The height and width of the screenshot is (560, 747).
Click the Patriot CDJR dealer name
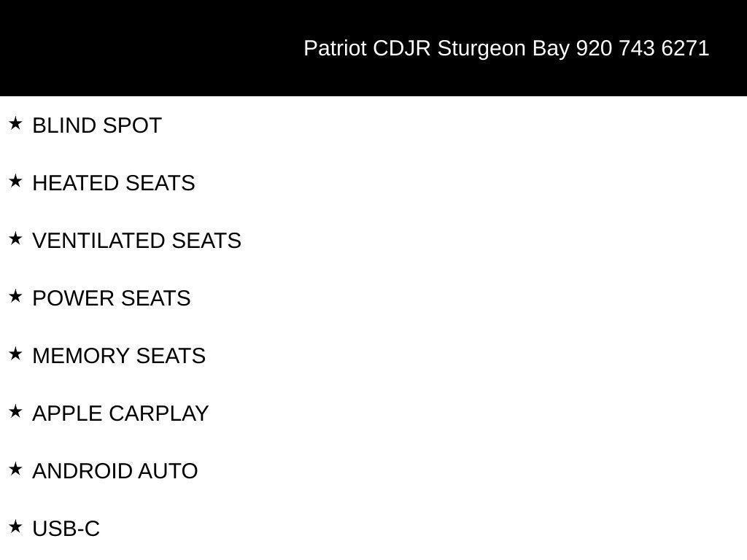tap(368, 49)
